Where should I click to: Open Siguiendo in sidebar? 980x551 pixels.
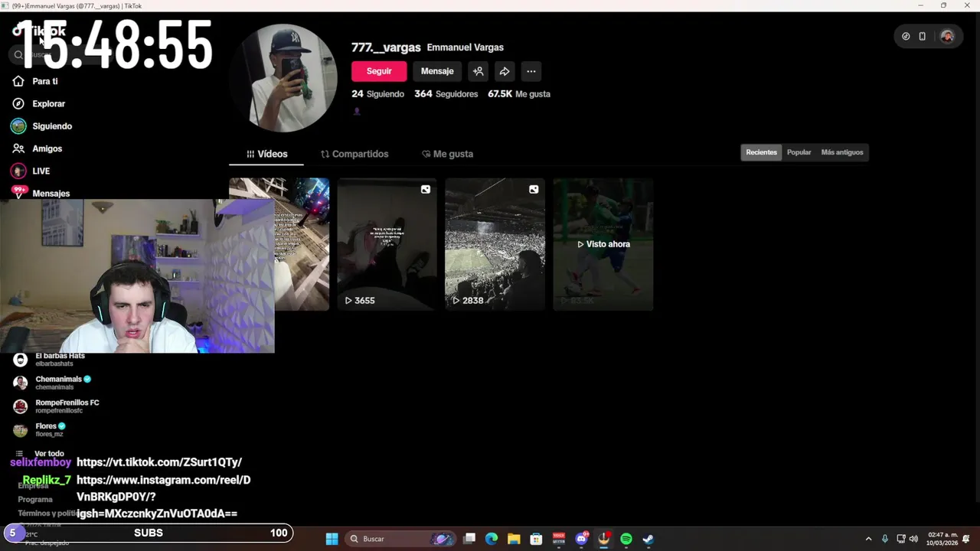click(x=52, y=126)
